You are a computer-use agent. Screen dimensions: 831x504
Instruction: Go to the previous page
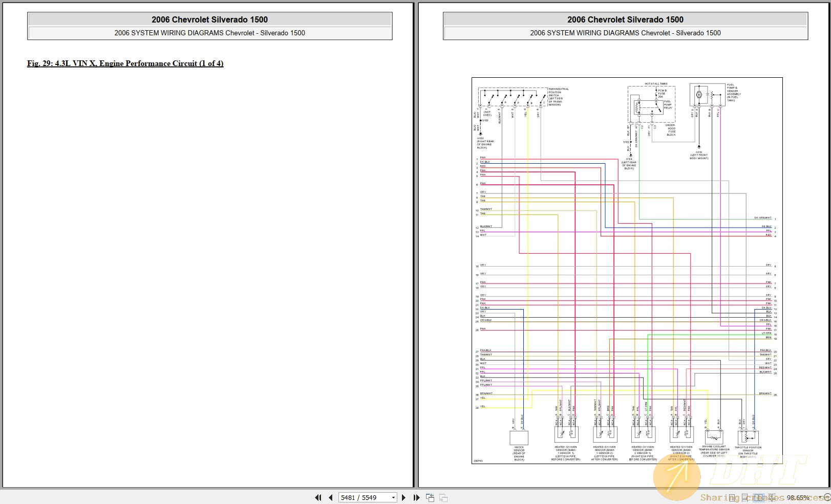(x=331, y=497)
